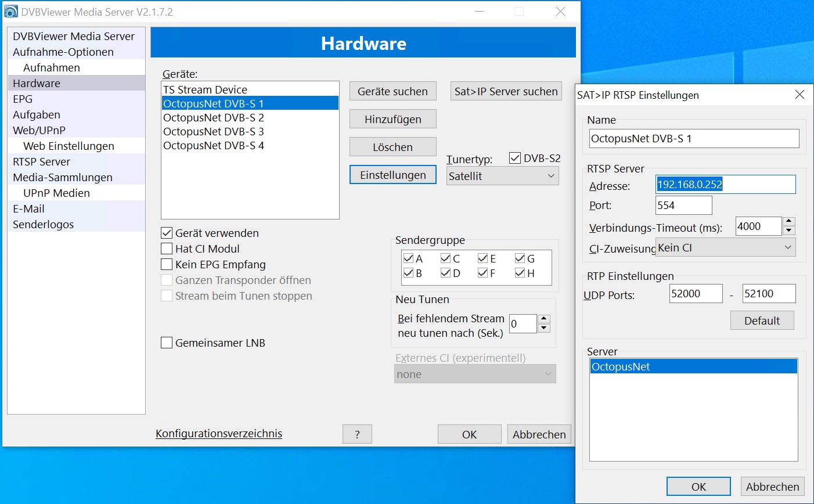
Task: Open the Tunertyp Satellit dropdown
Action: point(502,176)
